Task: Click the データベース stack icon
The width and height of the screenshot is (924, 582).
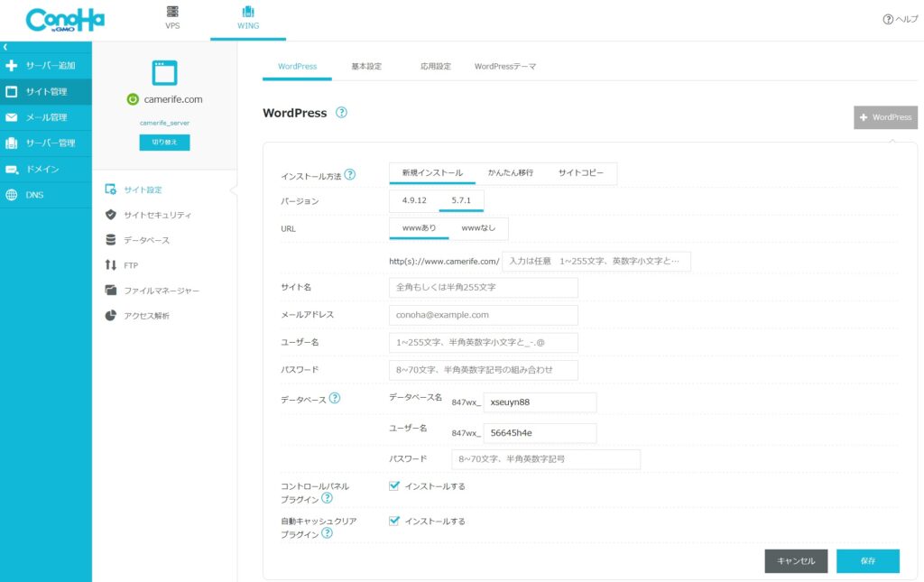Action: pyautogui.click(x=110, y=240)
